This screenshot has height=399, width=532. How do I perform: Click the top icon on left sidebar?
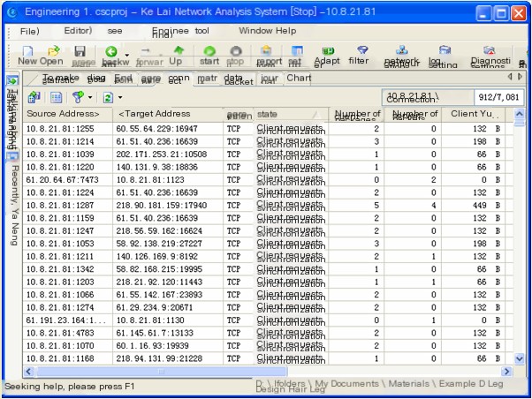12,81
